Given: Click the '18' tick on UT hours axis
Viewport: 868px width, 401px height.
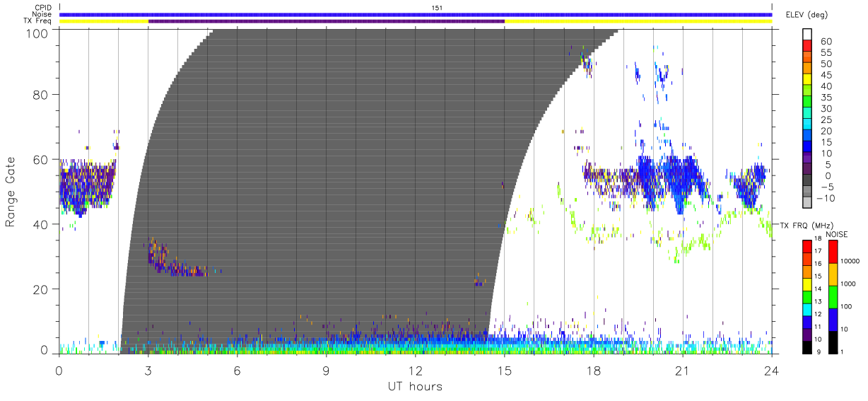Looking at the screenshot, I should click(x=594, y=371).
